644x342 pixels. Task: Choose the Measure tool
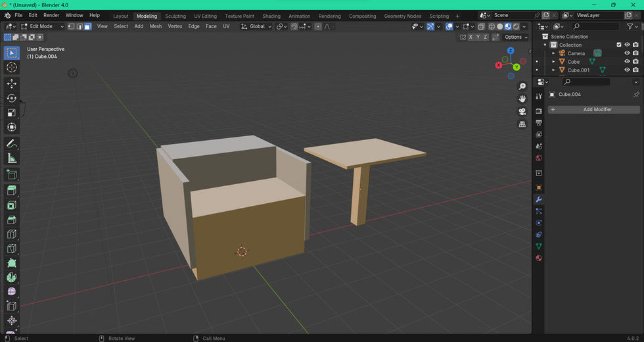click(12, 159)
